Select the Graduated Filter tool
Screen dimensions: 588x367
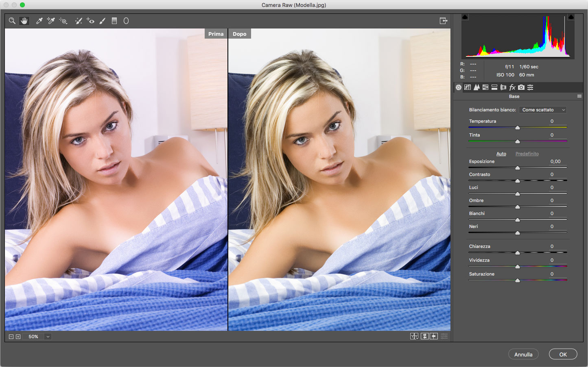coord(114,21)
